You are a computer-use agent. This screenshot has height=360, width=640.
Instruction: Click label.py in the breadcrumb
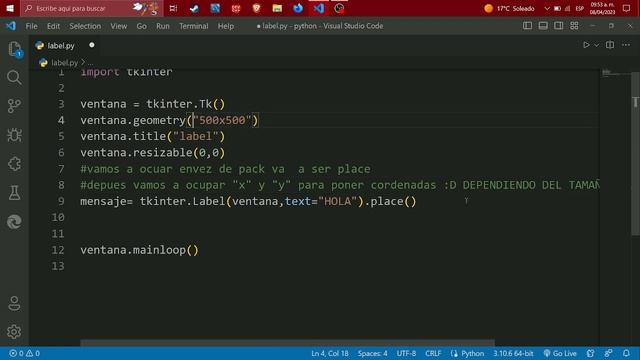click(x=64, y=62)
